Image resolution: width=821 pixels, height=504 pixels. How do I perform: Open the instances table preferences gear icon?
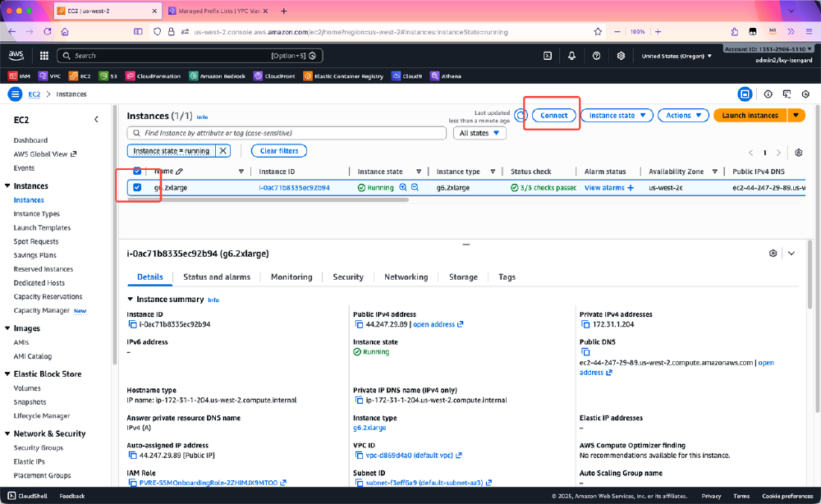click(798, 153)
